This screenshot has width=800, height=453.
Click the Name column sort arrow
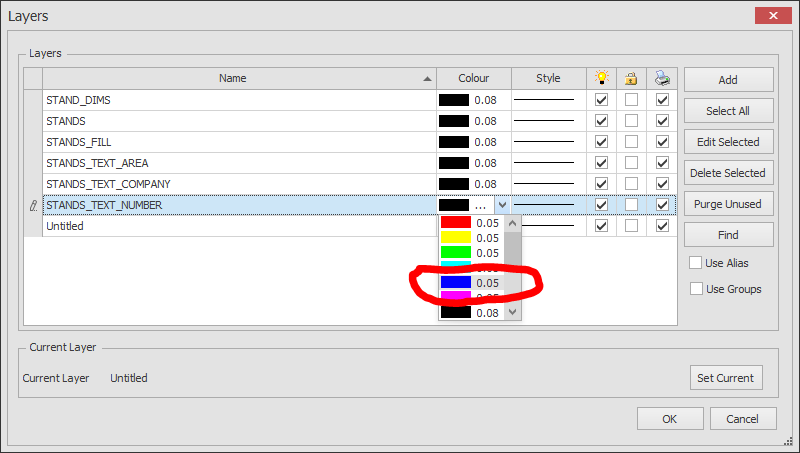click(x=427, y=79)
